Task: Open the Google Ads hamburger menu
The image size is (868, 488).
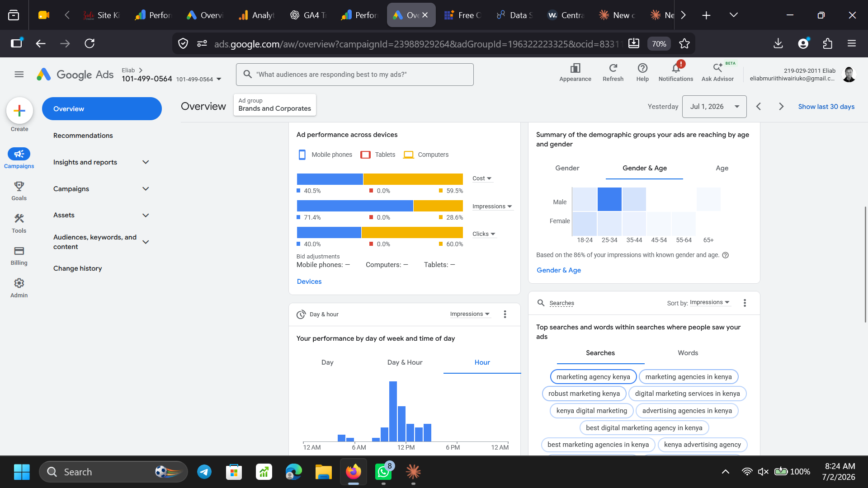Action: click(19, 74)
